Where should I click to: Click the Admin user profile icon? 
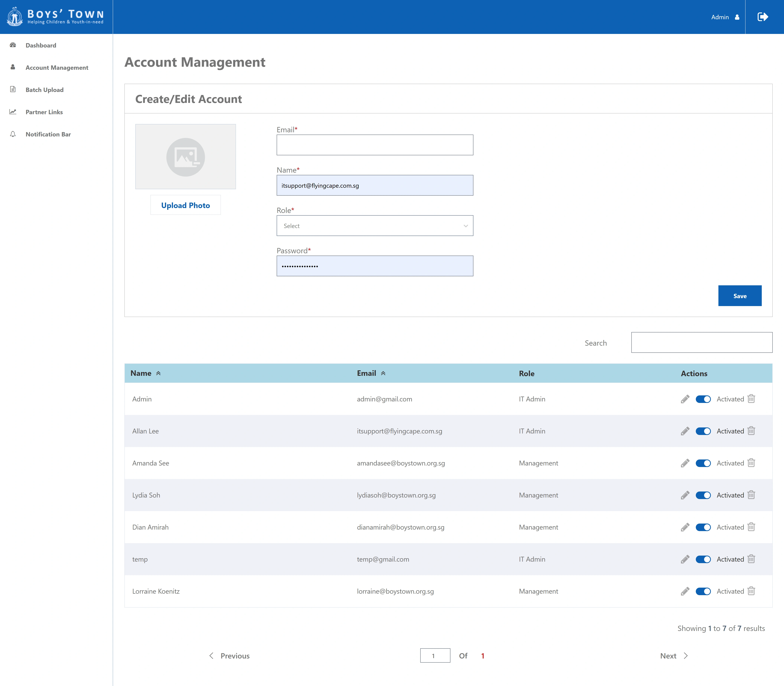[x=737, y=17]
